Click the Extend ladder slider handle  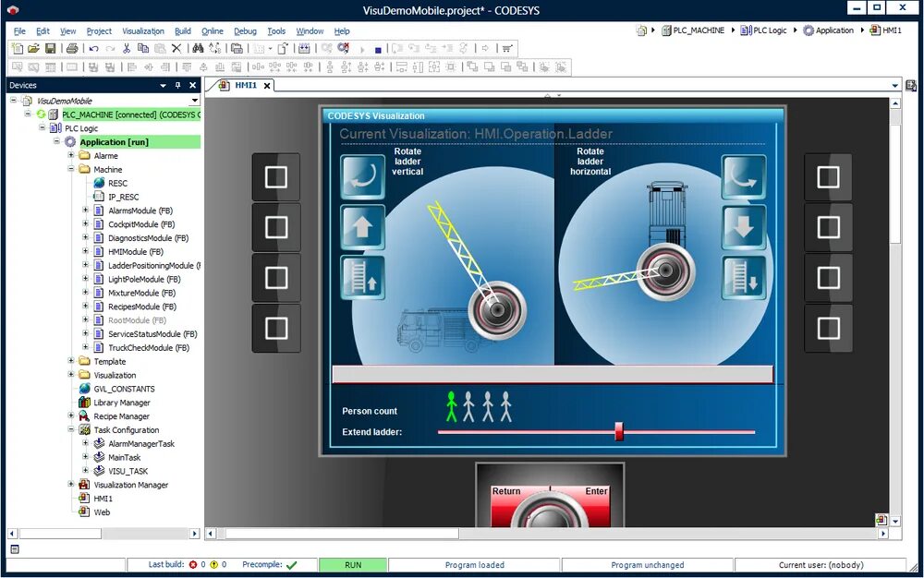(619, 431)
